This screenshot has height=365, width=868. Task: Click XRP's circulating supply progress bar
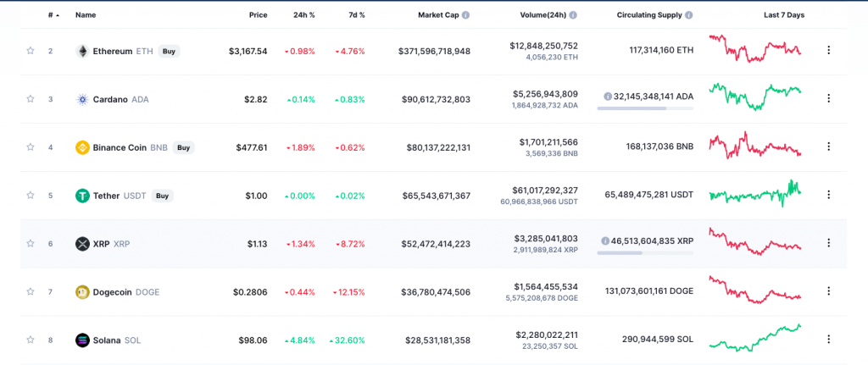pos(645,253)
